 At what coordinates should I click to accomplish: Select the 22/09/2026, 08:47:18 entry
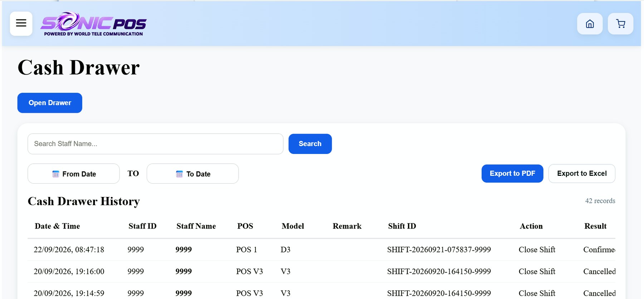coord(321,250)
